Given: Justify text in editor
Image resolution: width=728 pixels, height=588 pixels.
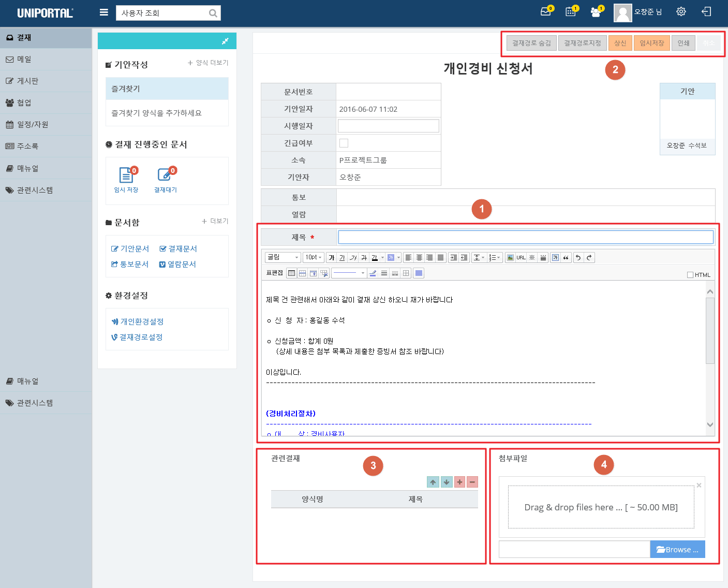Looking at the screenshot, I should pos(440,257).
